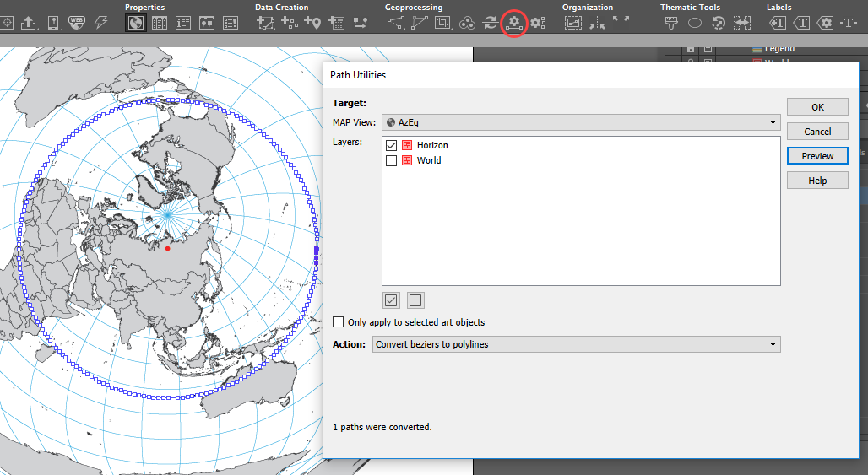868x475 pixels.
Task: Select the crop tool under Geoprocessing
Action: click(442, 23)
